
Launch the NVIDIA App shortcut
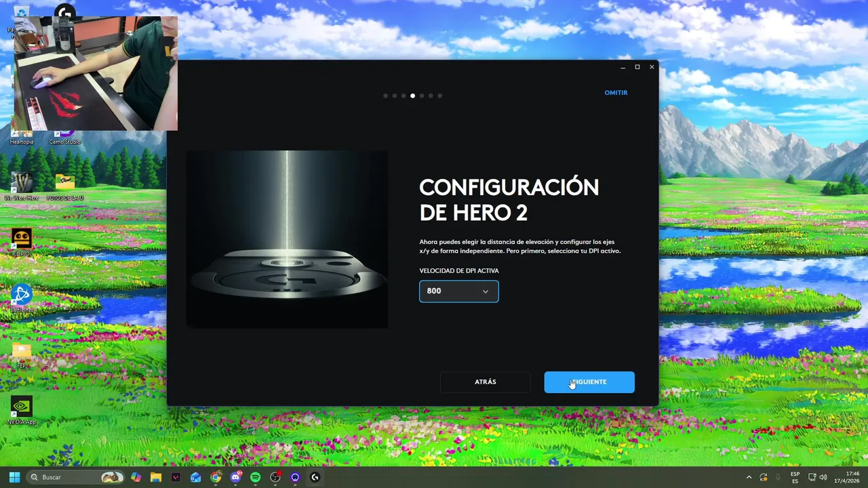click(22, 411)
